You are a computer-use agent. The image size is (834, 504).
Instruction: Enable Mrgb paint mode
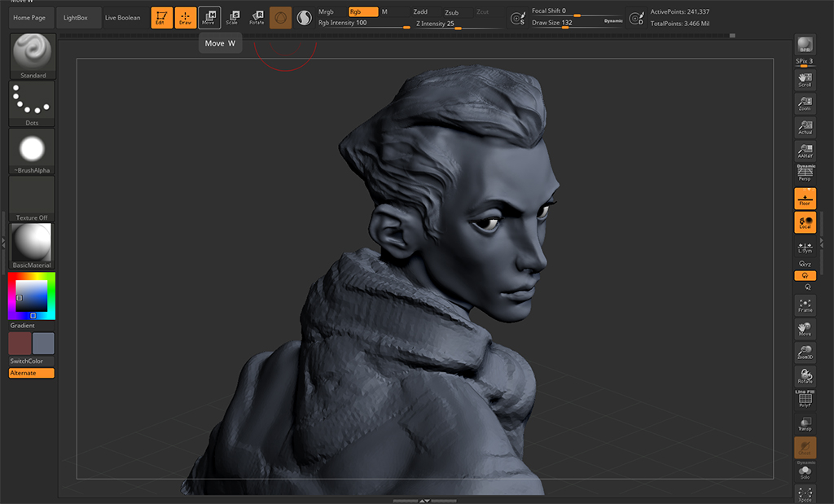pyautogui.click(x=331, y=11)
